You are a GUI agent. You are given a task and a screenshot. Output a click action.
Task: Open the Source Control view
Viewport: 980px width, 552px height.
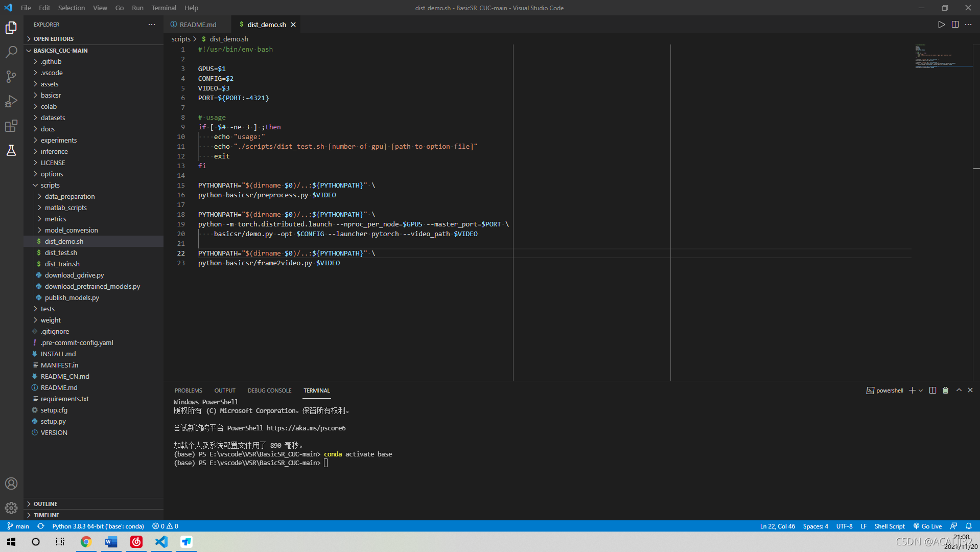click(11, 77)
